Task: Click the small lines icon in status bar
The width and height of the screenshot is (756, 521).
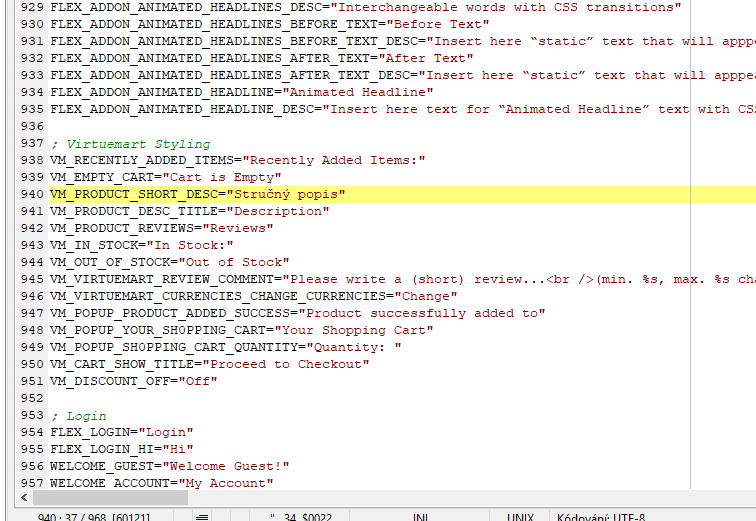Action: [x=202, y=516]
